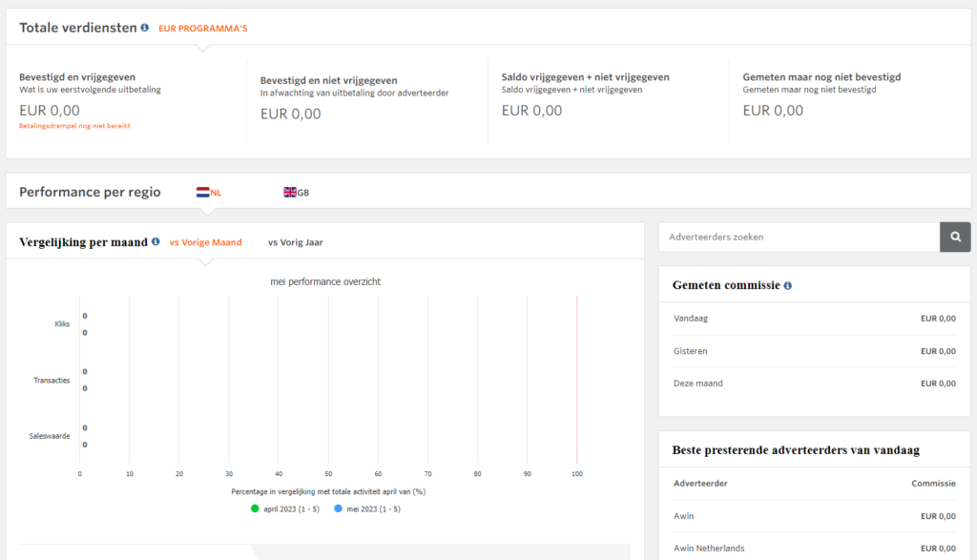Switch to vs Vorig Jaar comparison
Image resolution: width=977 pixels, height=560 pixels.
(295, 242)
